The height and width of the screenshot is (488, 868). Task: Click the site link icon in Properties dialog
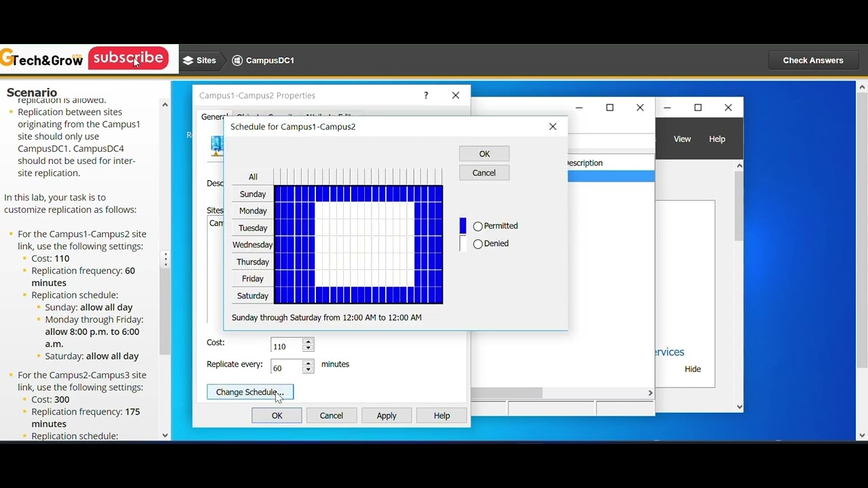[216, 146]
